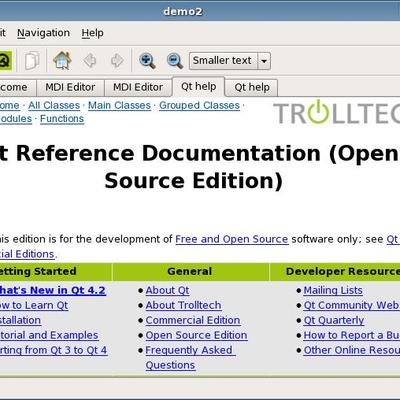Image resolution: width=400 pixels, height=400 pixels.
Task: Select the active Qt help tab
Action: click(199, 87)
